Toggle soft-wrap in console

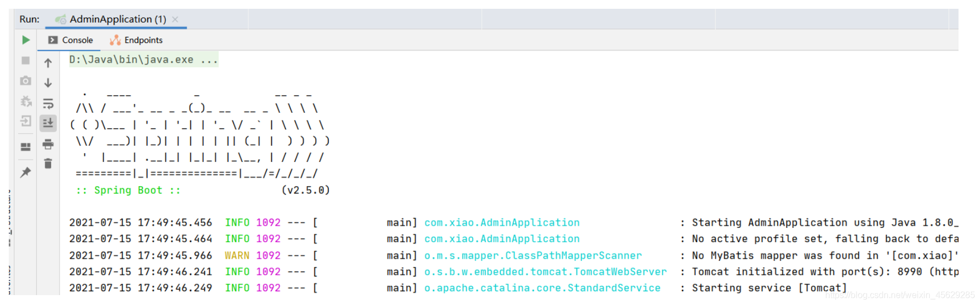point(48,103)
